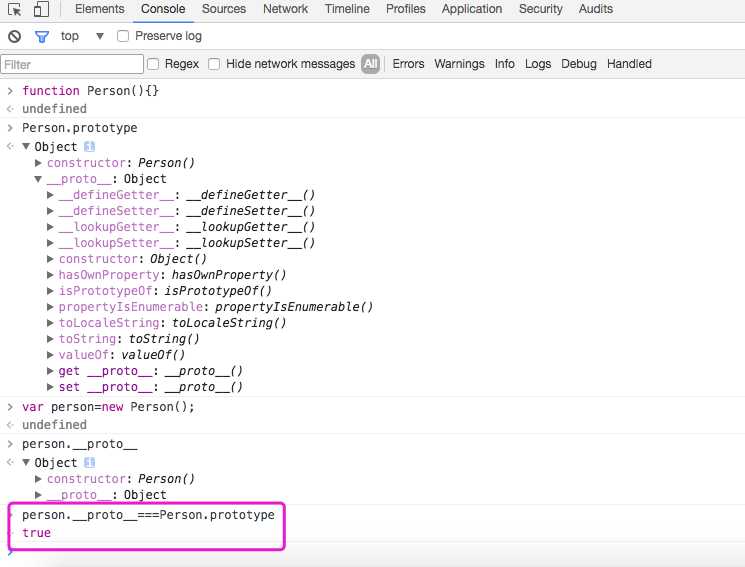This screenshot has width=745, height=567.
Task: Collapse the expanded __proto__: Object node
Action: [38, 179]
